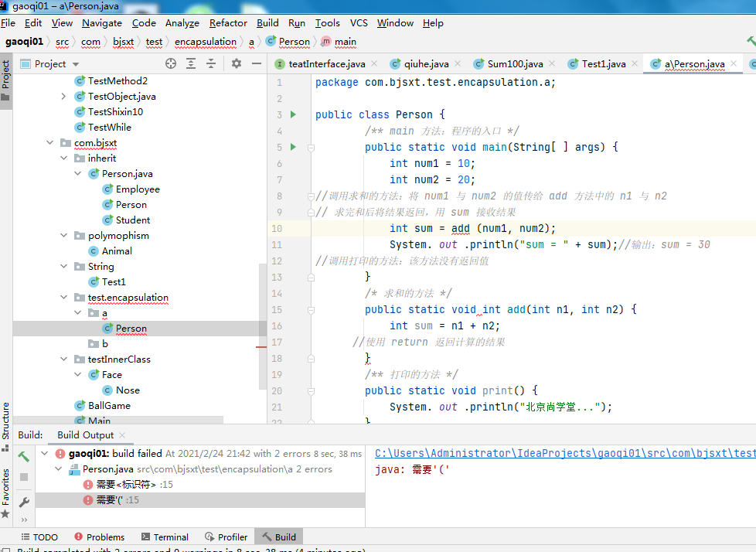Screen dimensions: 756x552
Task: Click the build hammer icon at top right
Action: point(751,42)
